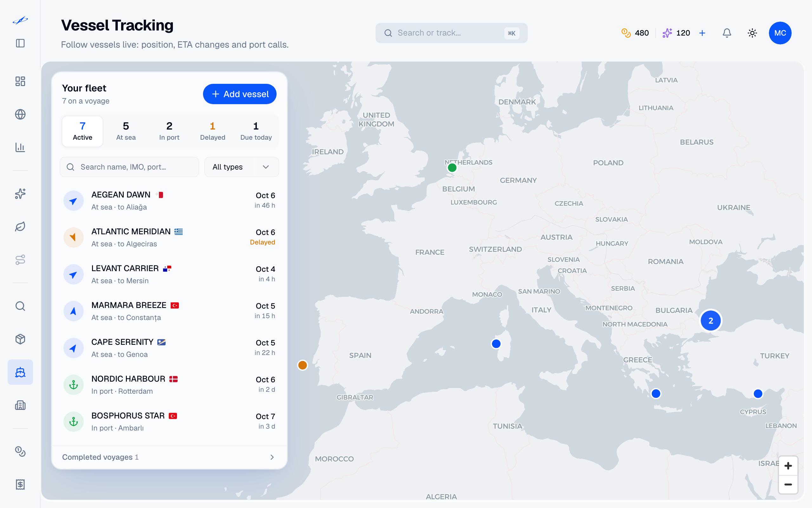Image resolution: width=812 pixels, height=508 pixels.
Task: Click the Add vessel button
Action: (x=239, y=94)
